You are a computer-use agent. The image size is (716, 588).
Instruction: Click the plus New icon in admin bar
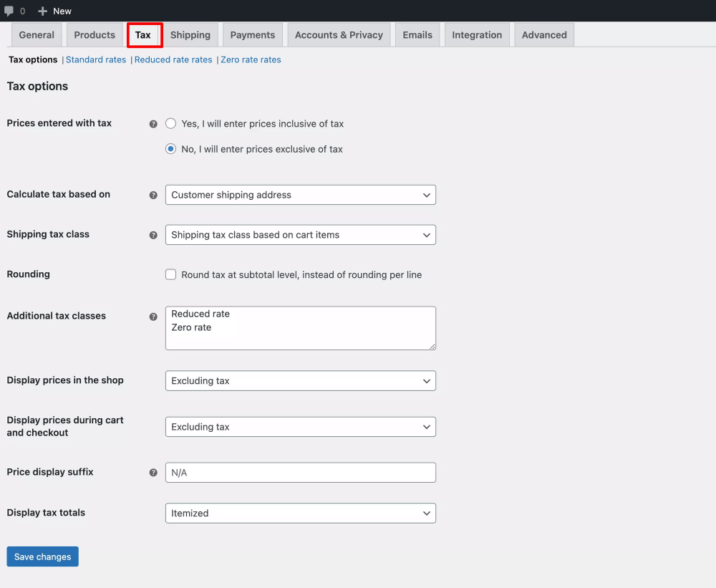coord(42,11)
